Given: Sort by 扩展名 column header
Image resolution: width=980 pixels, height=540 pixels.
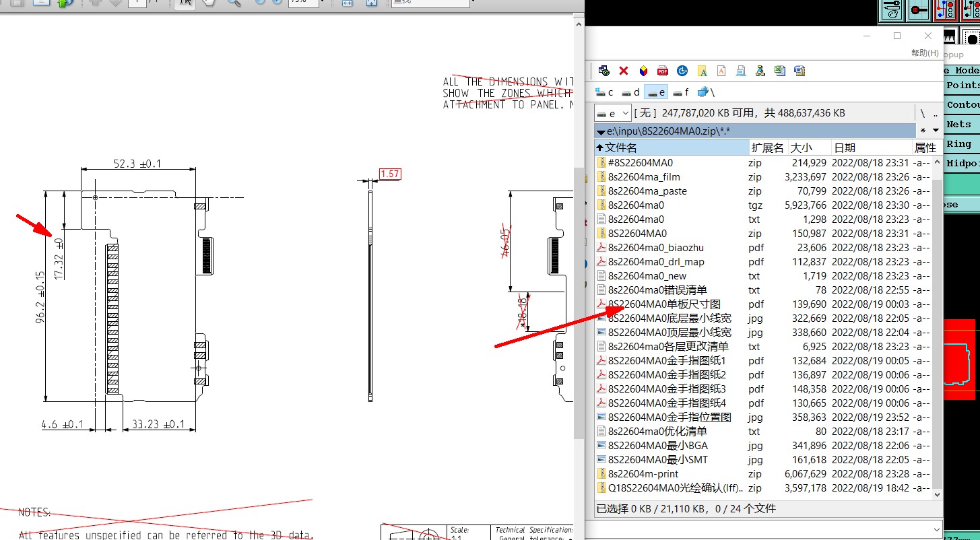Looking at the screenshot, I should click(768, 147).
